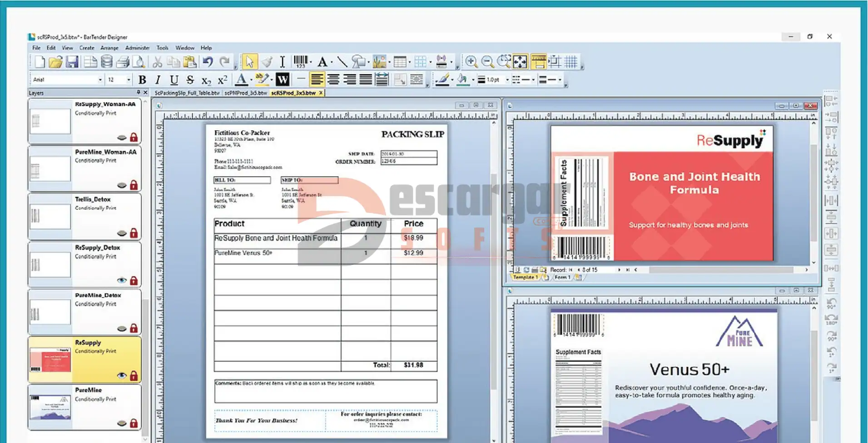Click the font color A swatch
The width and height of the screenshot is (868, 443).
241,80
